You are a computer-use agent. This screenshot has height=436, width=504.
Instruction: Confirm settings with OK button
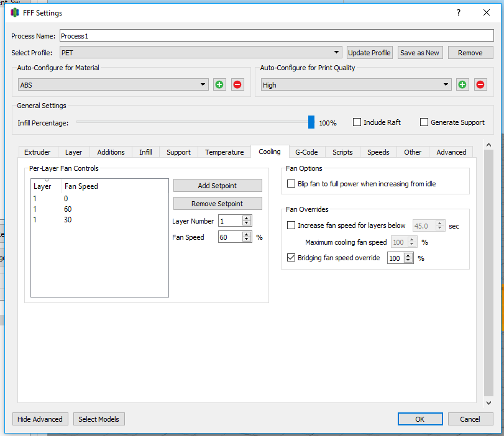pyautogui.click(x=420, y=419)
